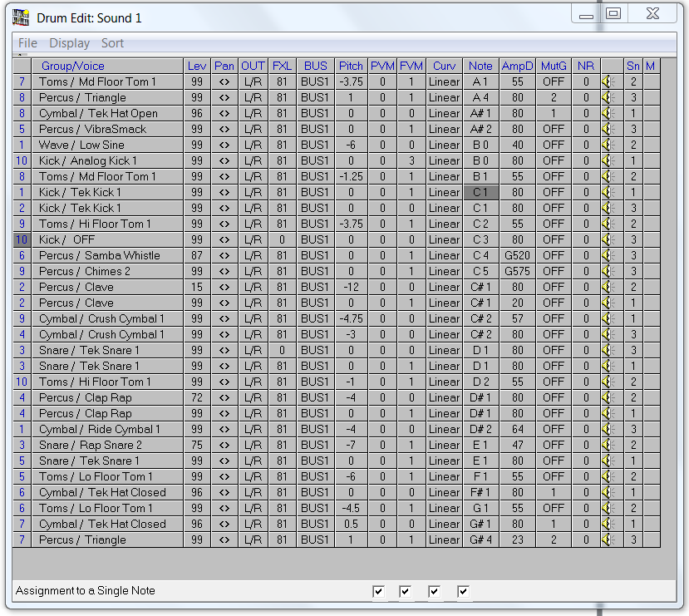
Task: Audition the Wave / Low Sine speaker icon
Action: click(608, 145)
